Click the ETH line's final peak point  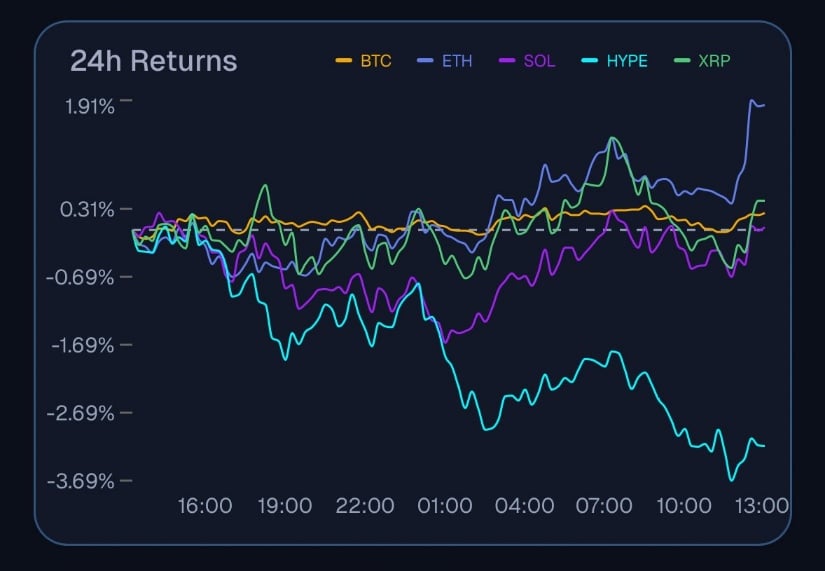tap(752, 100)
